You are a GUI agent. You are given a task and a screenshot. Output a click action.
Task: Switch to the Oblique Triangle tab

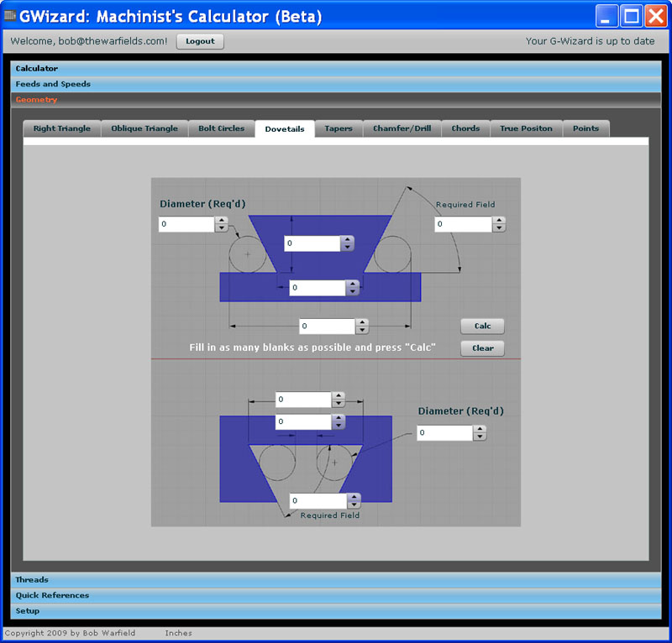144,128
